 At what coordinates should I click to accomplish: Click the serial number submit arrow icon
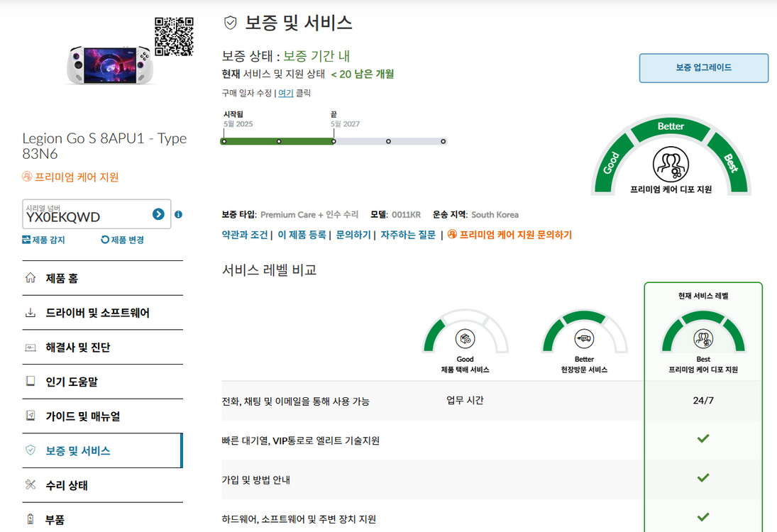click(158, 214)
